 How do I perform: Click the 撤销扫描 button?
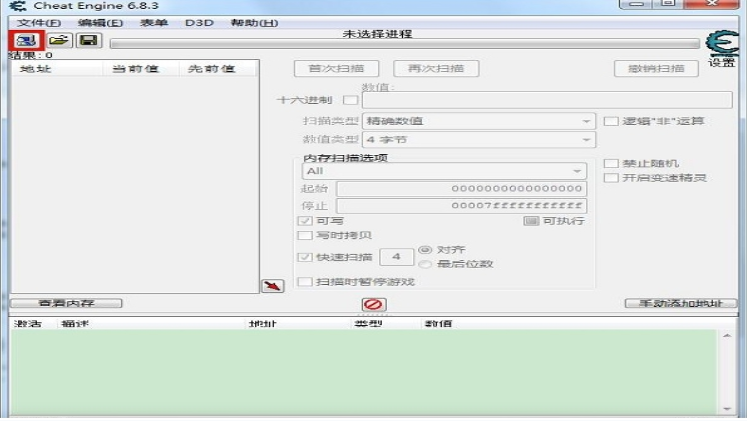(656, 69)
